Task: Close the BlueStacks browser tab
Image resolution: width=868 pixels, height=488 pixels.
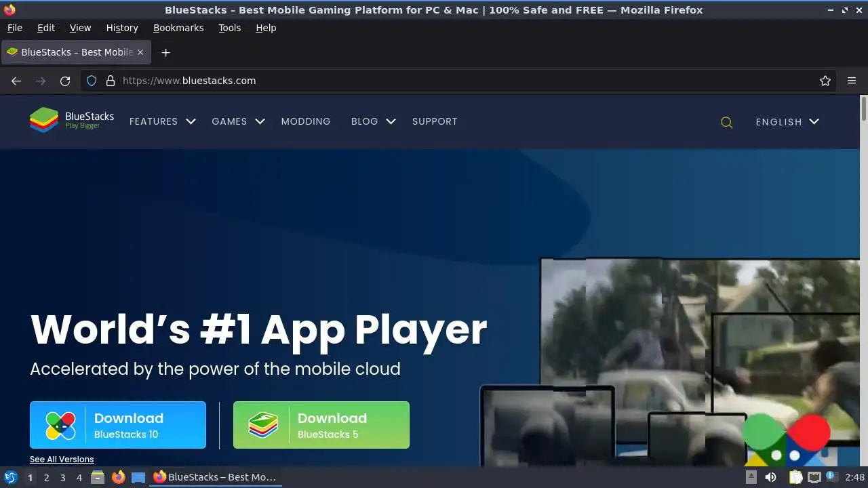Action: tap(140, 52)
